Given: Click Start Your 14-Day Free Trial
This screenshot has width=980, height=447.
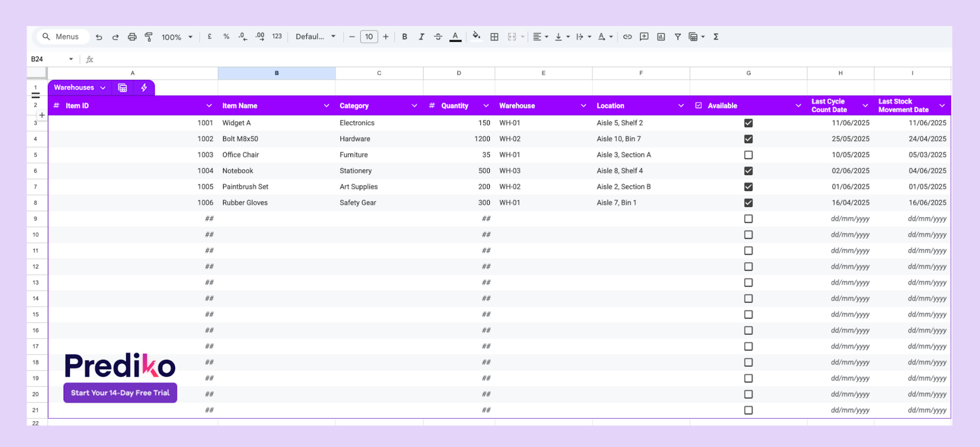Looking at the screenshot, I should coord(120,393).
